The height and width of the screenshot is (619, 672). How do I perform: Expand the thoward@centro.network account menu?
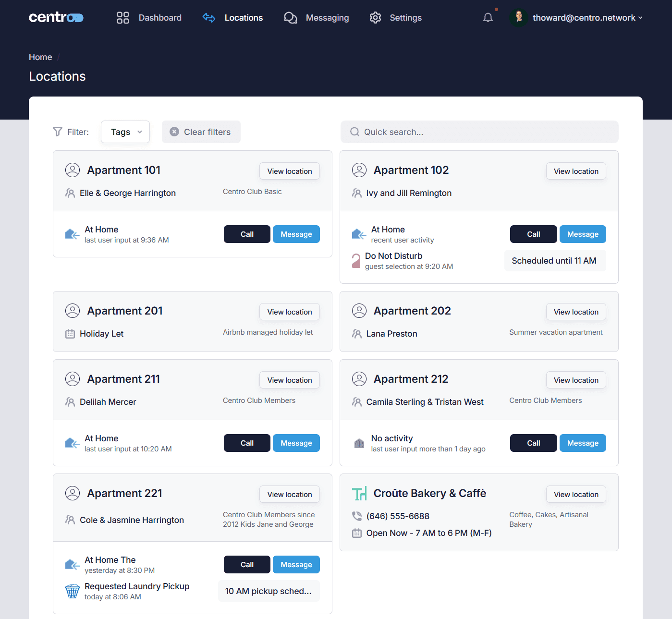point(587,18)
